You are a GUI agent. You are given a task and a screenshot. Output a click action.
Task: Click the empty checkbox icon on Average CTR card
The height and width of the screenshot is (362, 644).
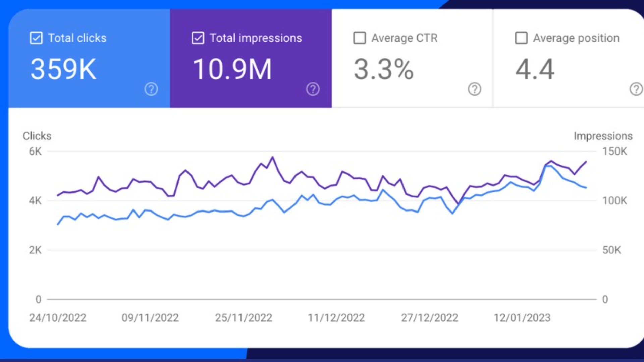359,38
